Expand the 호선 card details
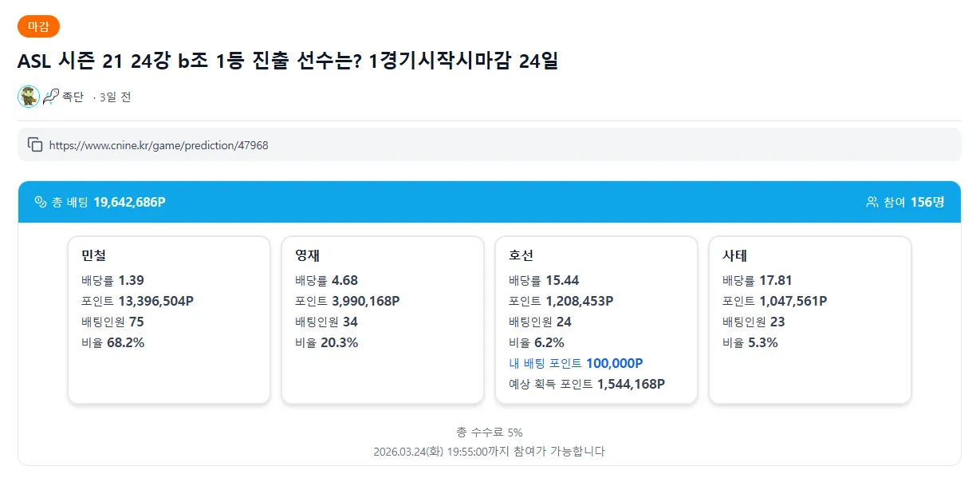Screen dimensions: 980x482 click(x=596, y=318)
